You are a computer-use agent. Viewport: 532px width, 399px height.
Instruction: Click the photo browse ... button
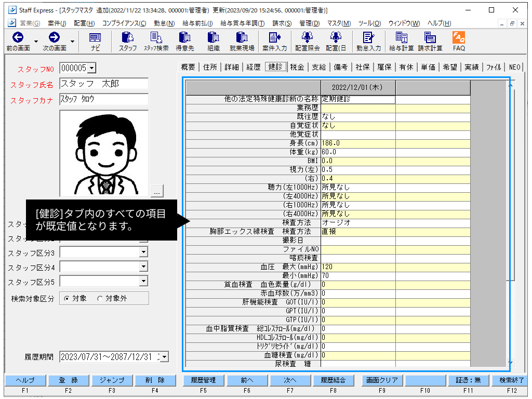click(157, 191)
